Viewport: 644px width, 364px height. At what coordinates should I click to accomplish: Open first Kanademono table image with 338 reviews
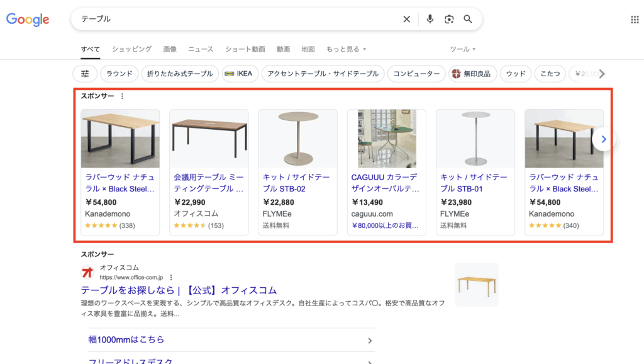[120, 139]
